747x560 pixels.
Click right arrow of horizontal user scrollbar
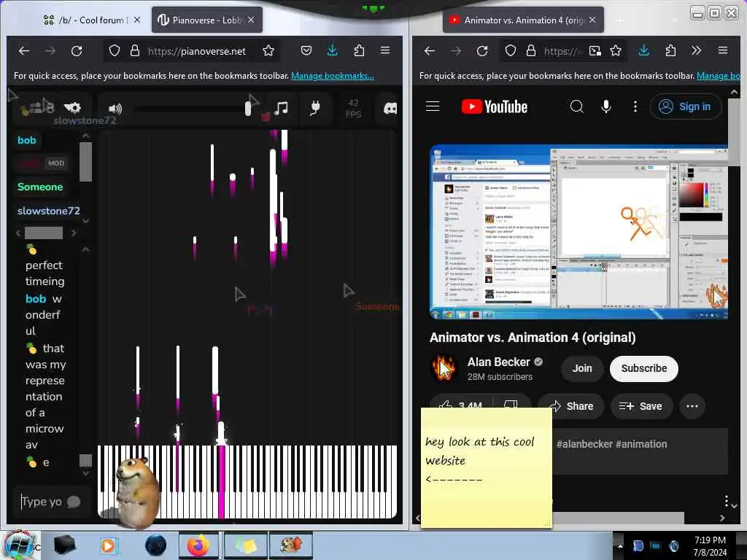pos(74,233)
